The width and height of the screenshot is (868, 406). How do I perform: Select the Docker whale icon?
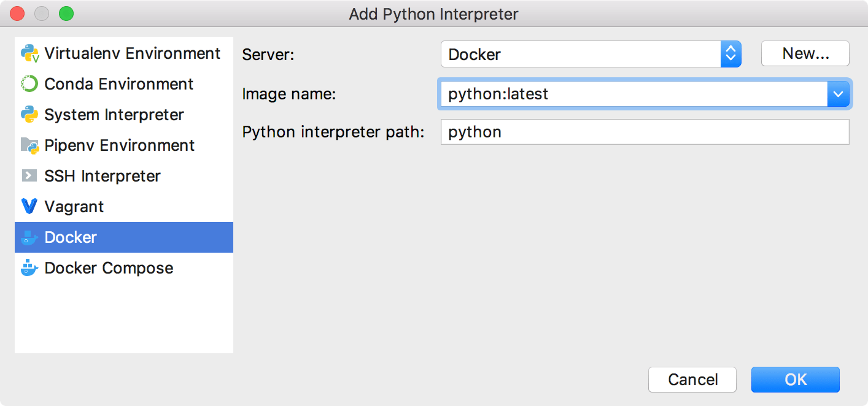tap(29, 237)
